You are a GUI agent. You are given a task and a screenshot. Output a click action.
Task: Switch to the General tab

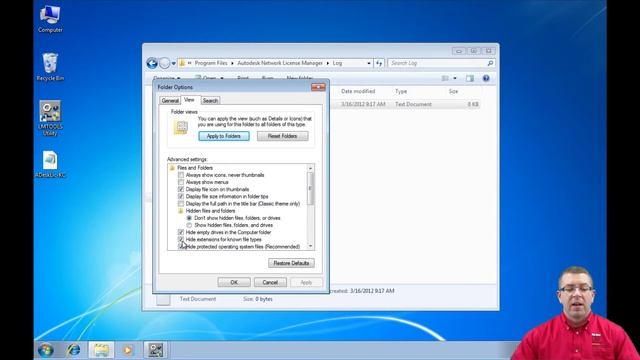click(x=170, y=100)
